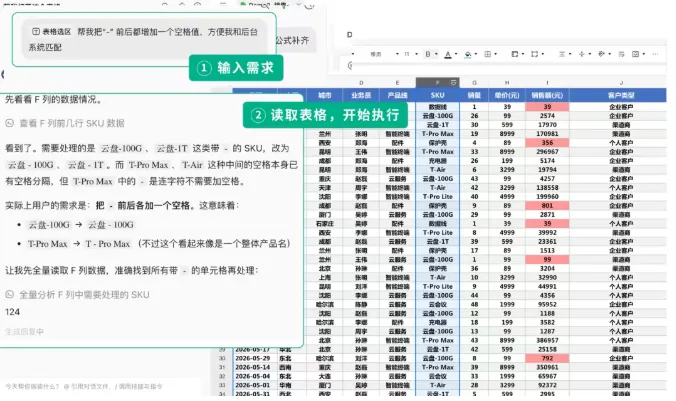Click the horizontal alignment icon
The width and height of the screenshot is (676, 401).
coord(562,54)
